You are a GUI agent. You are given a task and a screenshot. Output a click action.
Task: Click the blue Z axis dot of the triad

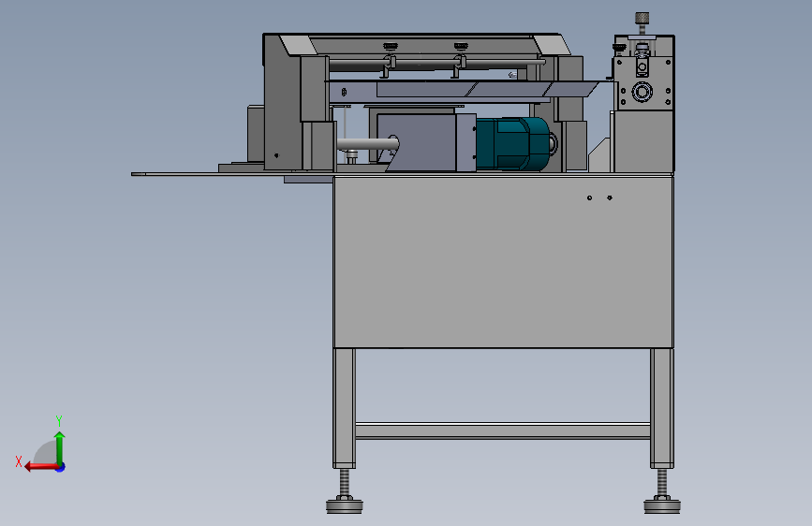pyautogui.click(x=60, y=467)
